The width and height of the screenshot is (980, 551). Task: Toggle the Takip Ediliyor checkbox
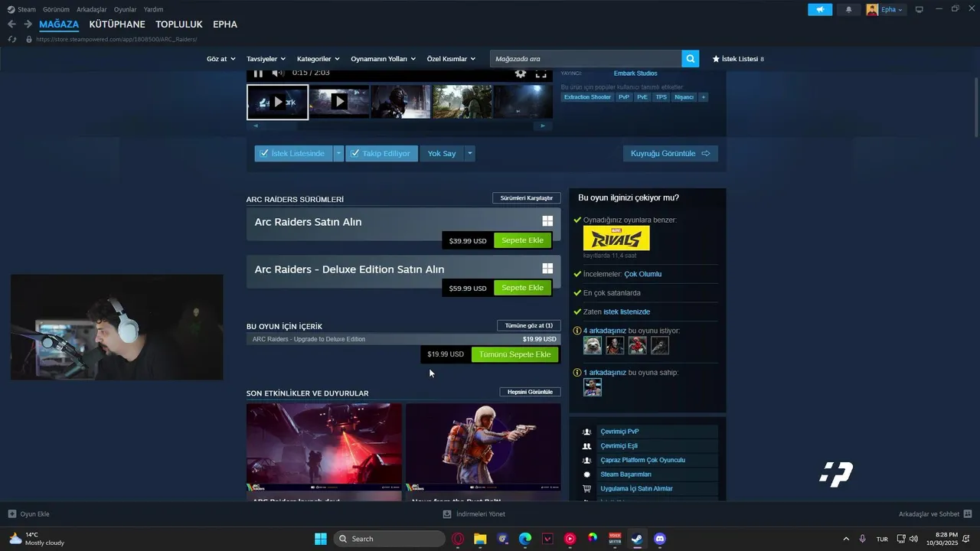click(354, 153)
